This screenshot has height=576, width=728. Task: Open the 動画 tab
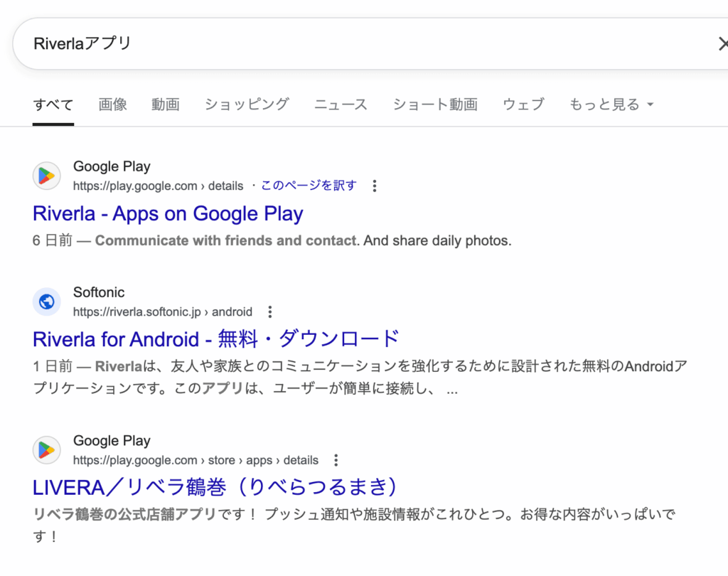click(166, 105)
